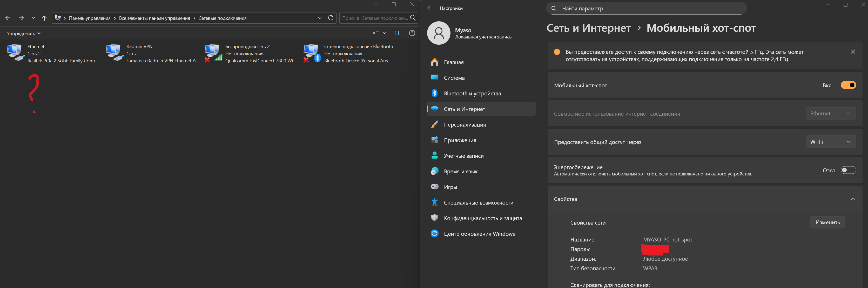Screen dimensions: 868x288
Task: Select the Беспроводная сеть 2 adapter icon
Action: click(213, 53)
